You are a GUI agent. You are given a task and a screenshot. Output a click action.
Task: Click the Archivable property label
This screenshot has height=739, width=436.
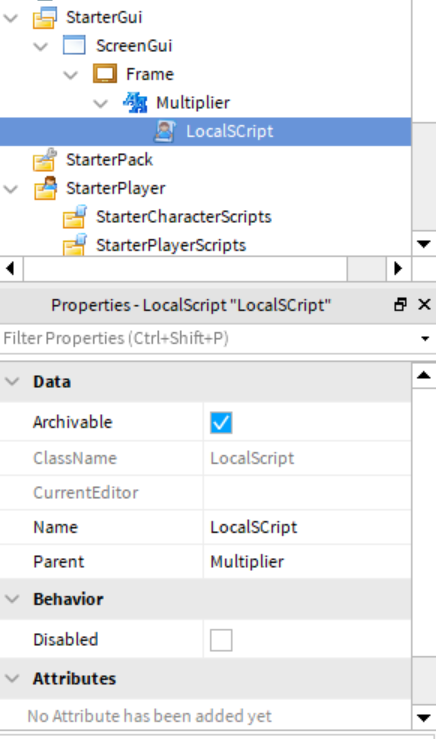[73, 422]
